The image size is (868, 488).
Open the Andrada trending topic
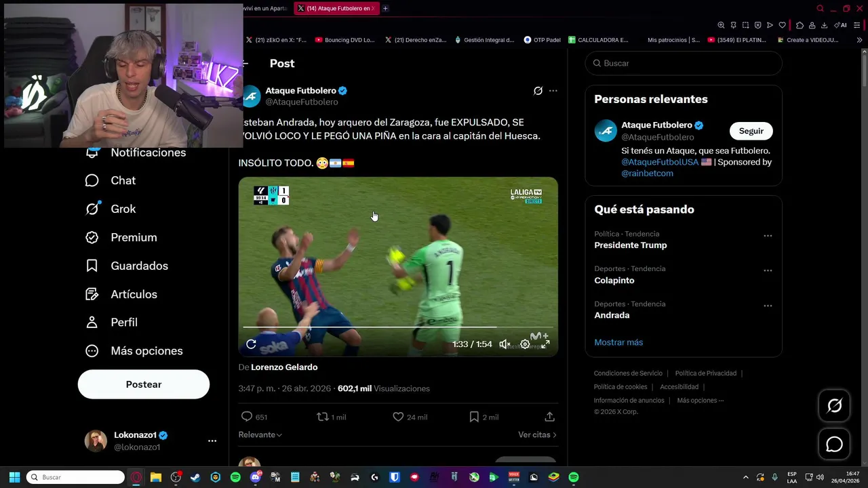[x=612, y=315]
